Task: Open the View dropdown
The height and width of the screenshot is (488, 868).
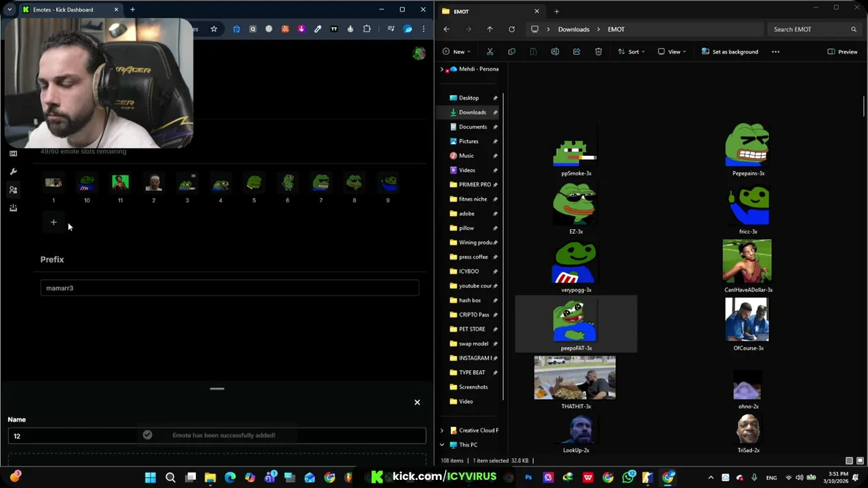Action: [x=672, y=52]
